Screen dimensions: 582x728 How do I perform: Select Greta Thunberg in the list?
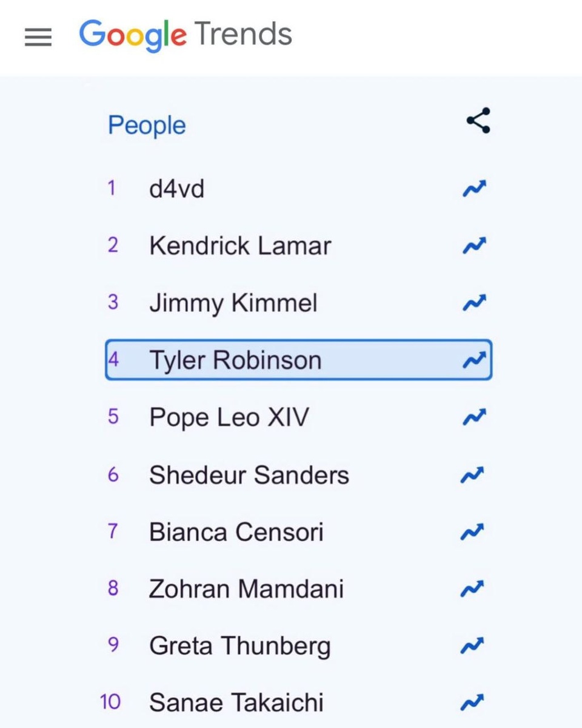point(240,646)
